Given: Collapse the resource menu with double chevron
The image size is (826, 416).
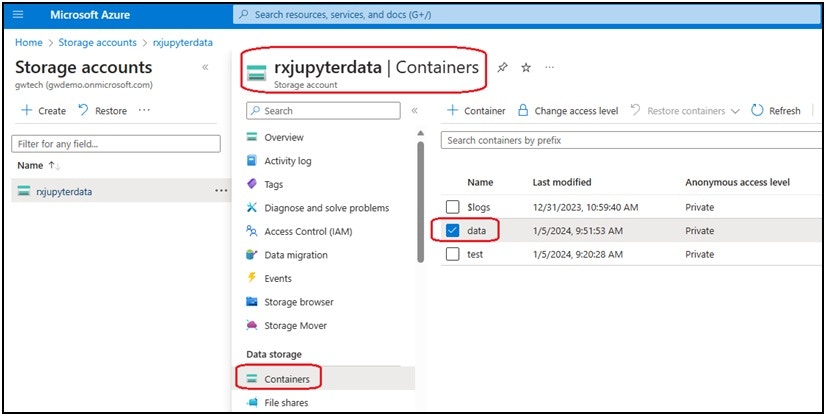Looking at the screenshot, I should (415, 111).
